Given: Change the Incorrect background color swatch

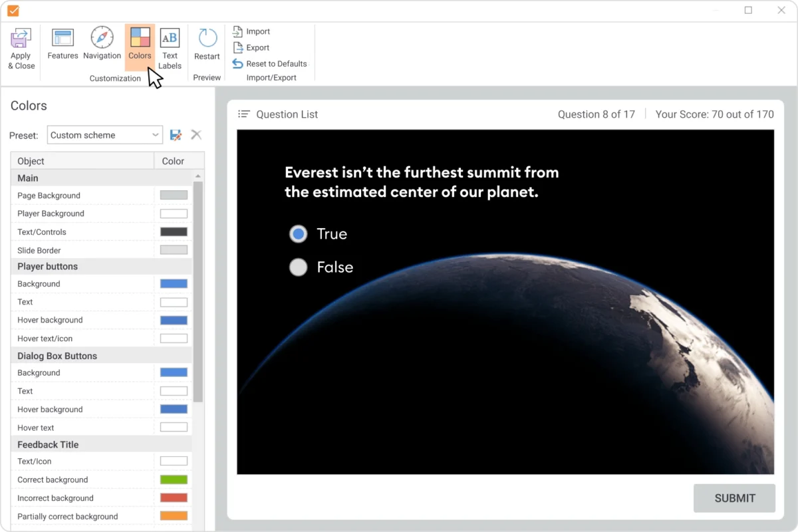Looking at the screenshot, I should pyautogui.click(x=174, y=497).
